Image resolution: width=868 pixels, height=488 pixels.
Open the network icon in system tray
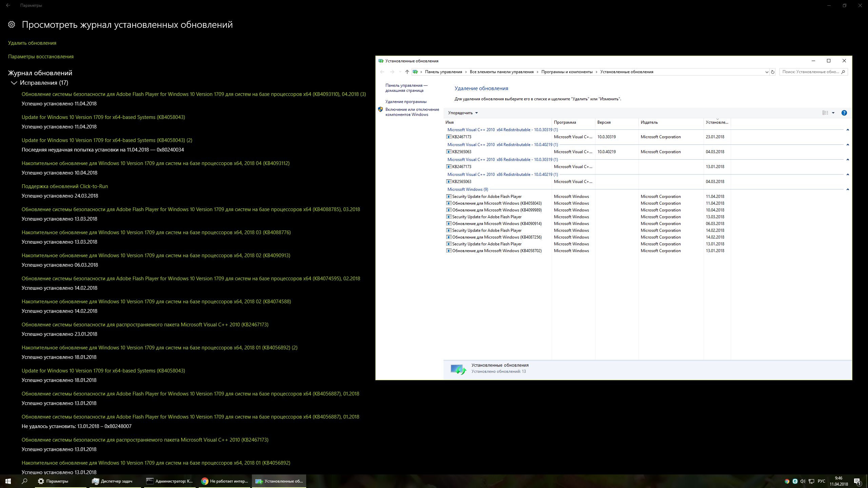click(811, 481)
